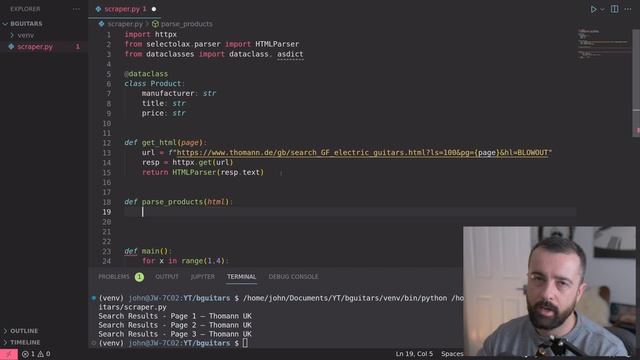This screenshot has height=360, width=640.
Task: Expand the venv folder
Action: (x=25, y=35)
